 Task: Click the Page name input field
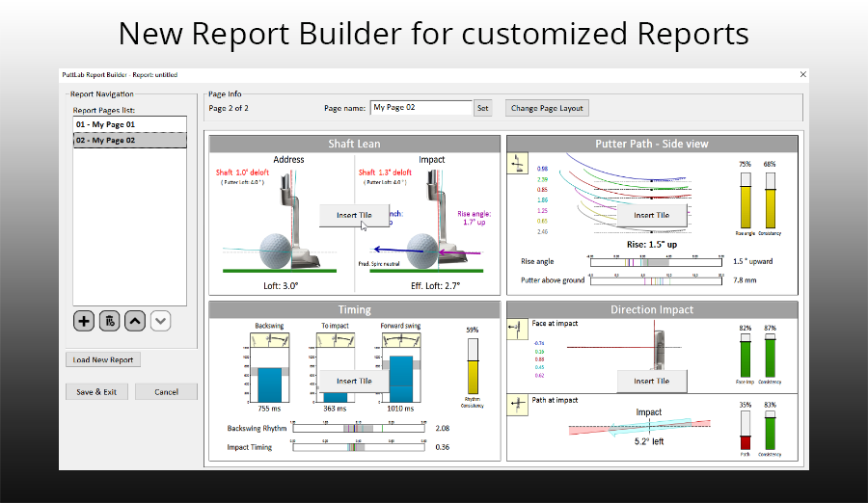[x=420, y=107]
